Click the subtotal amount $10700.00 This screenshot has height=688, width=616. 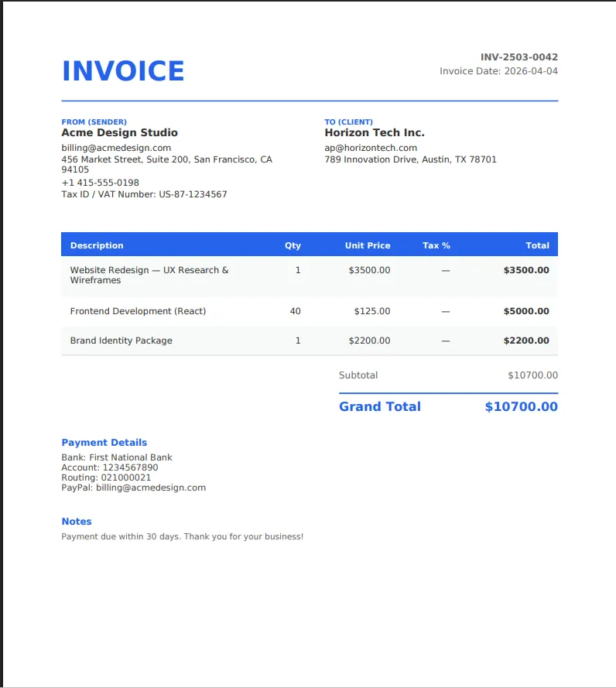click(532, 375)
